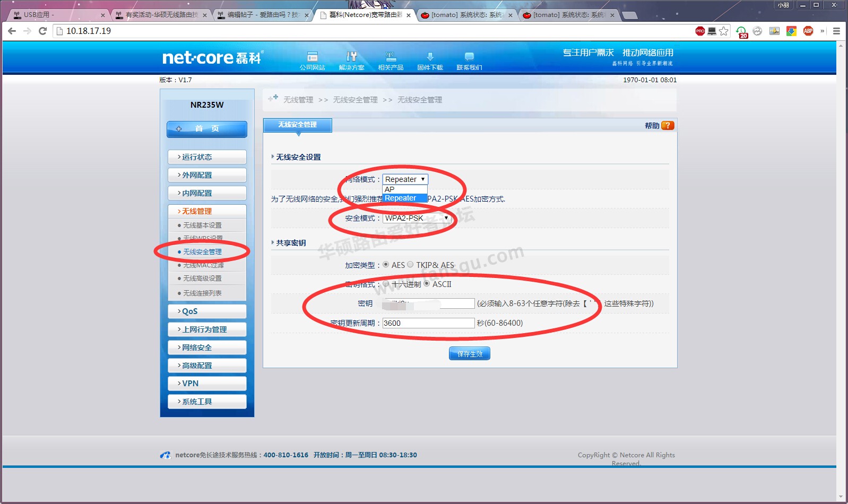This screenshot has width=848, height=504.
Task: Click the page scrollbar down arrow
Action: 841,497
